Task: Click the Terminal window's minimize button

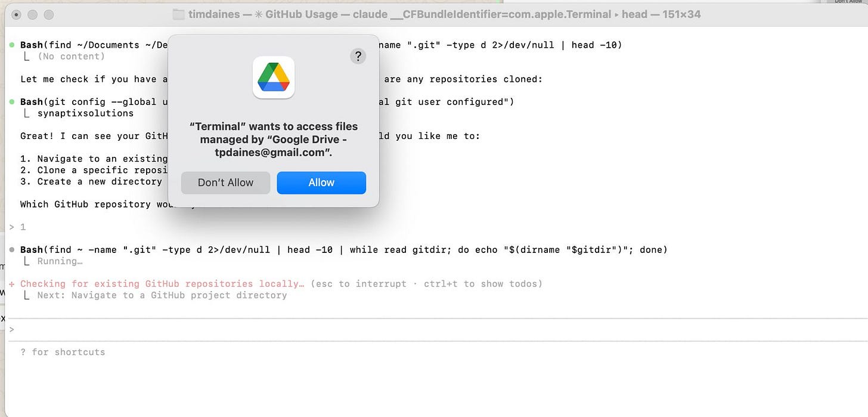Action: pyautogui.click(x=32, y=14)
